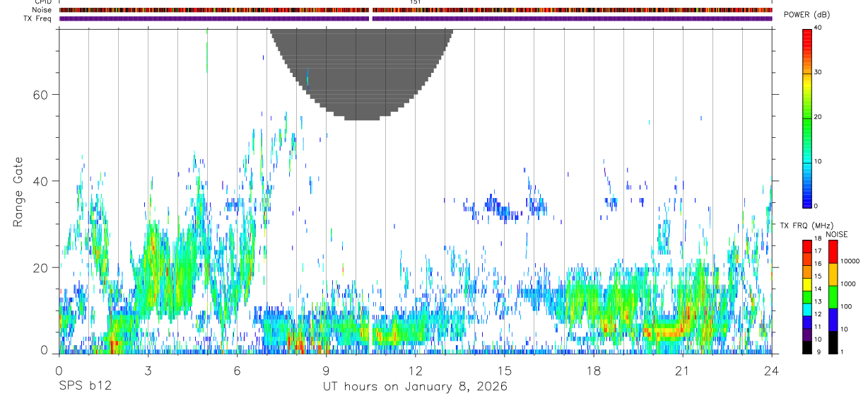
Task: Click the purple segment of TX FRQ bar
Action: pos(807,335)
